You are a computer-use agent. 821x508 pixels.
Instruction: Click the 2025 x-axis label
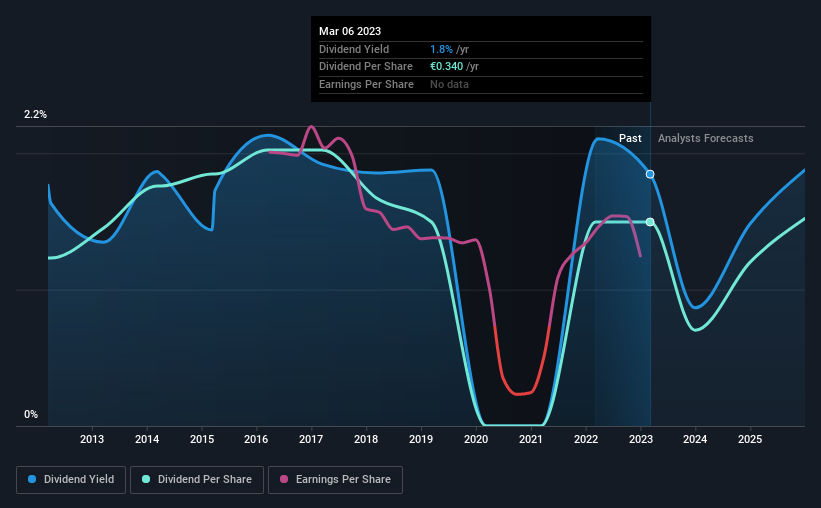(750, 439)
